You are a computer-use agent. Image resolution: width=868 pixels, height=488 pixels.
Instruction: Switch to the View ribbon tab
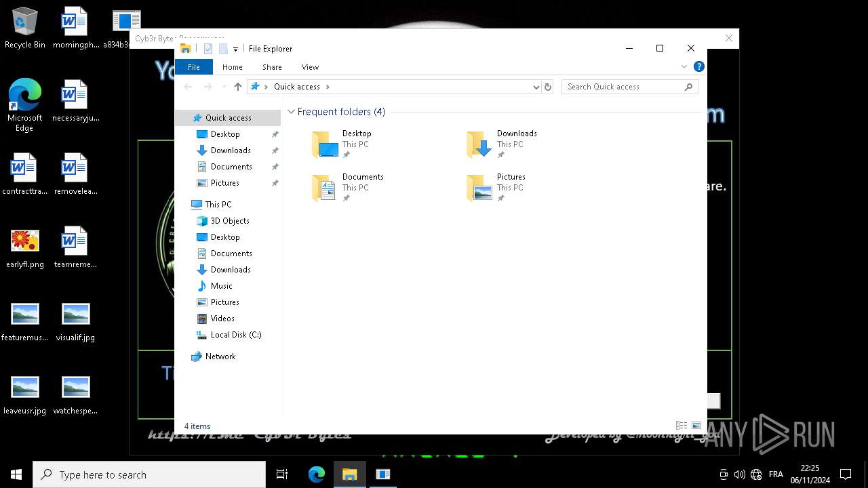(310, 67)
